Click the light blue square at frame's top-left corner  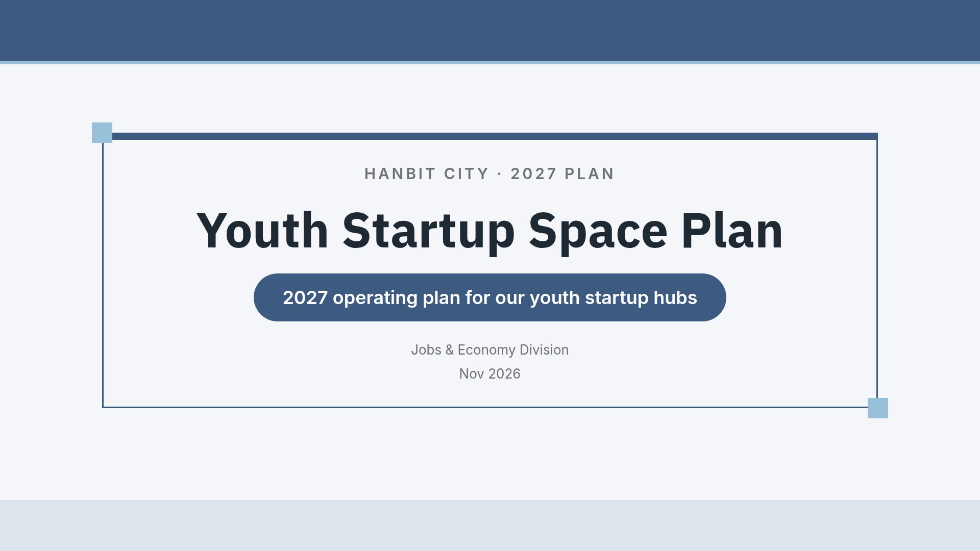pyautogui.click(x=102, y=133)
